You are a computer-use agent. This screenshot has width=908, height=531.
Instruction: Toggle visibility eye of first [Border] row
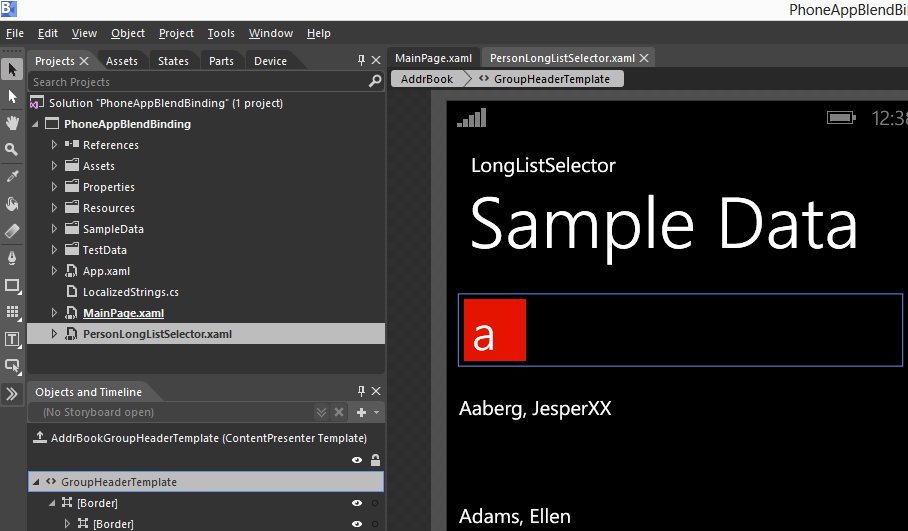coord(357,503)
